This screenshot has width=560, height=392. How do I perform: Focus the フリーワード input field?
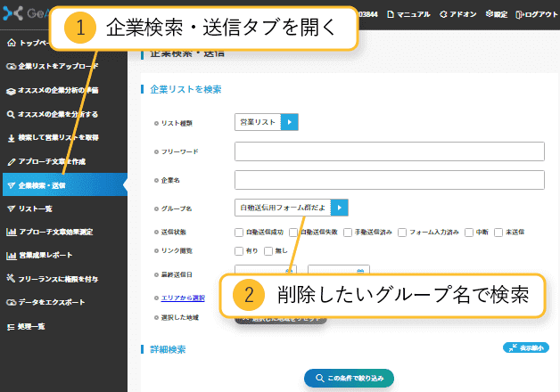390,151
